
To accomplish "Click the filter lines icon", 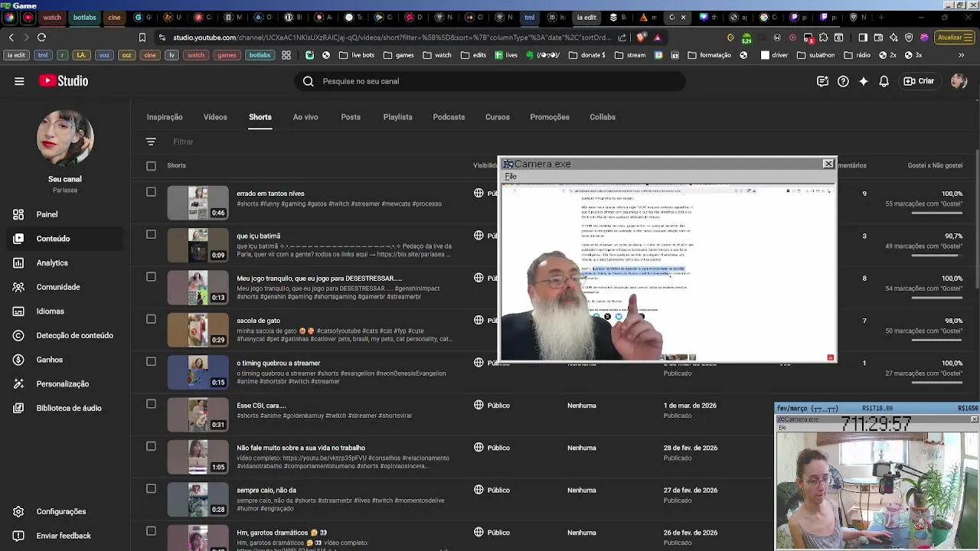I will point(151,142).
